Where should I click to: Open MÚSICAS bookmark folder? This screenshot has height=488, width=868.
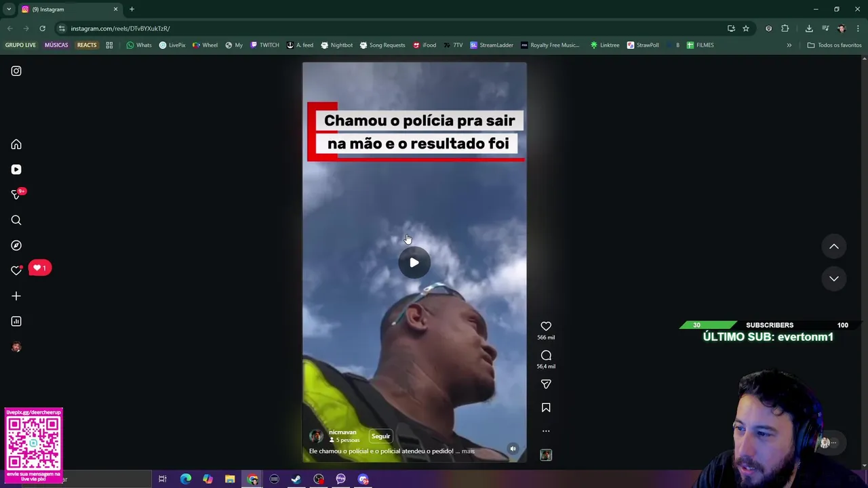tap(56, 45)
